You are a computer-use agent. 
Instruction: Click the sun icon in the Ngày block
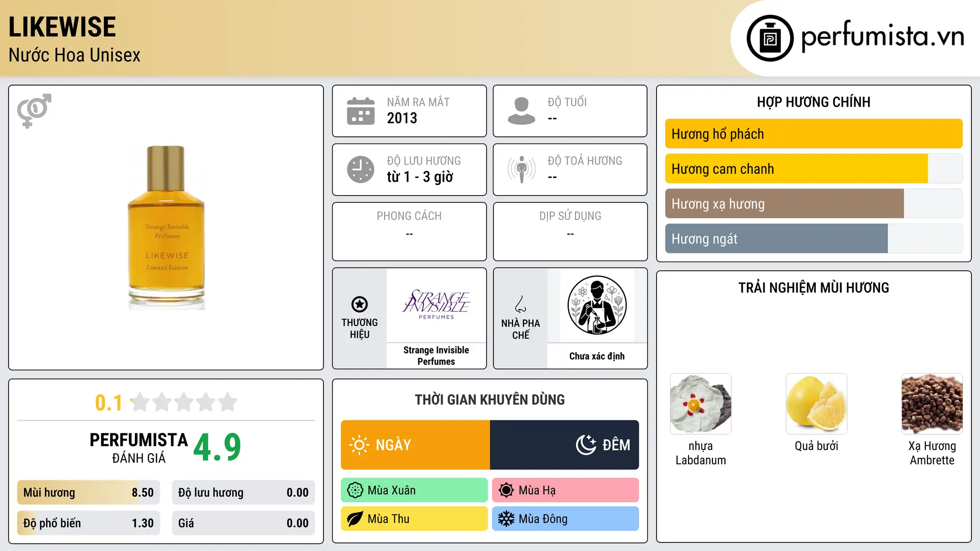[x=359, y=445]
